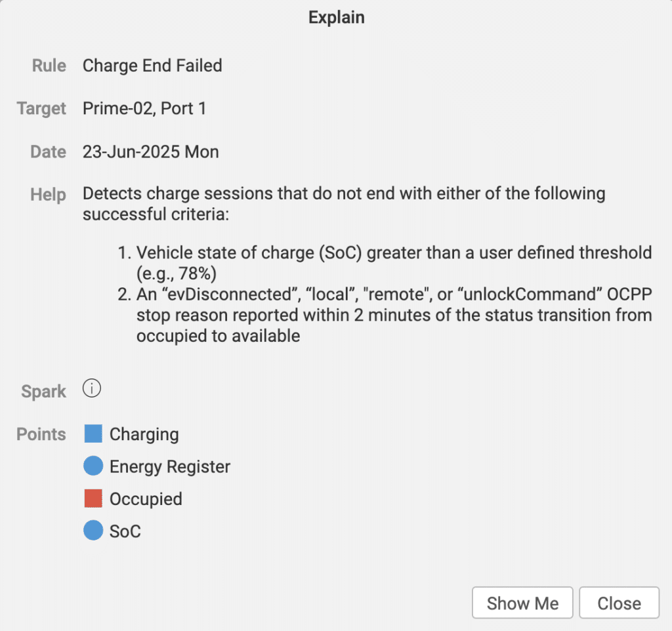Click the Charging square marker icon
This screenshot has width=672, height=631.
coord(93,433)
